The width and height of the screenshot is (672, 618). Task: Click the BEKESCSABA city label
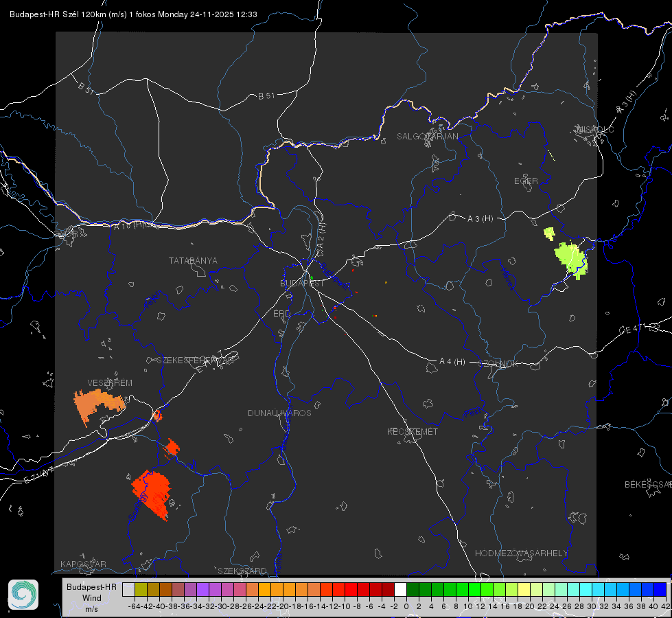648,485
